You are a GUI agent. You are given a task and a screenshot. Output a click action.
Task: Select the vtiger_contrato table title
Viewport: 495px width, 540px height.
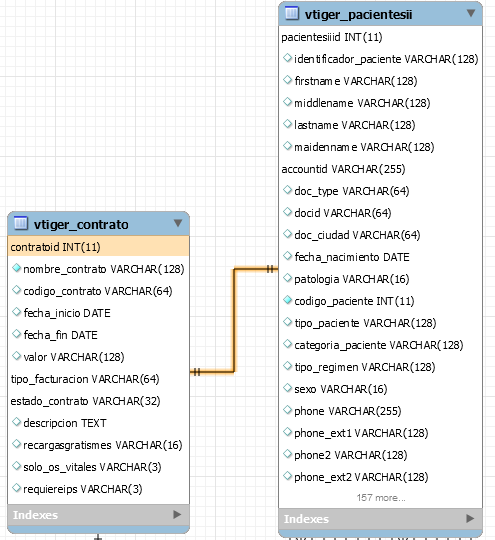pyautogui.click(x=81, y=225)
